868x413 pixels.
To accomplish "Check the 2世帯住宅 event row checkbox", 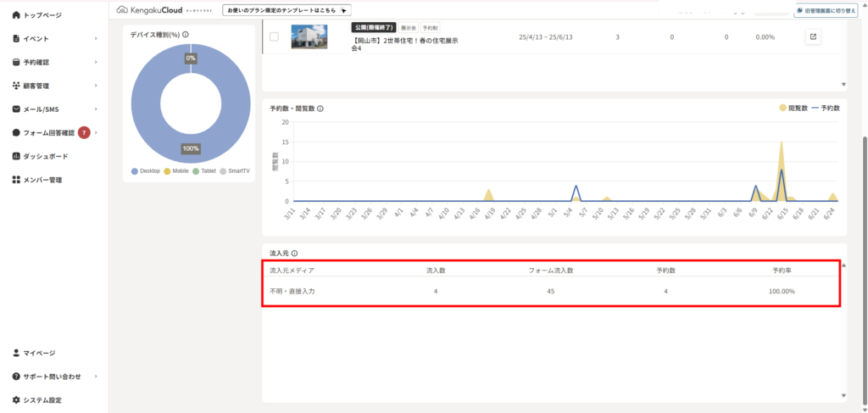I will pos(274,37).
